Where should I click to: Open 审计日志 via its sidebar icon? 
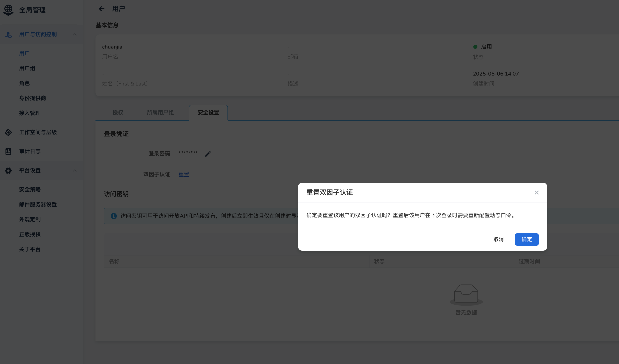8,151
